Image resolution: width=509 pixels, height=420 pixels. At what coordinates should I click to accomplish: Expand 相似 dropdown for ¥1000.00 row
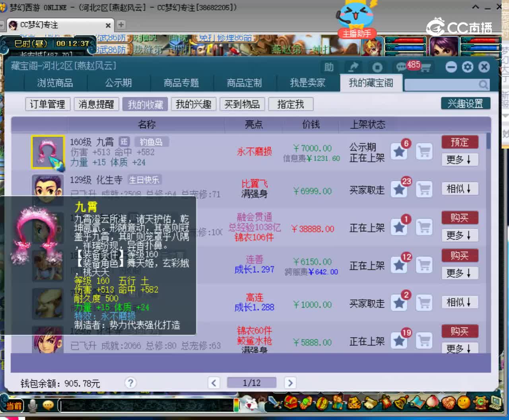click(460, 302)
